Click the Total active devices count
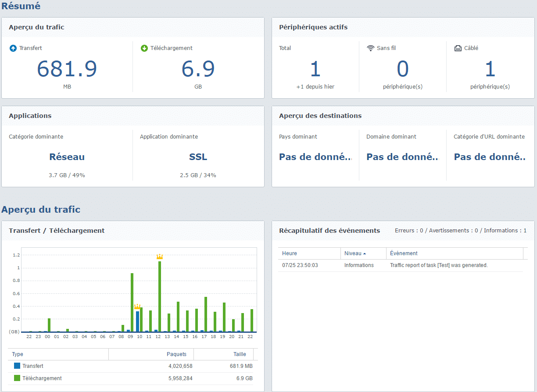Image resolution: width=537 pixels, height=392 pixels. tap(315, 69)
